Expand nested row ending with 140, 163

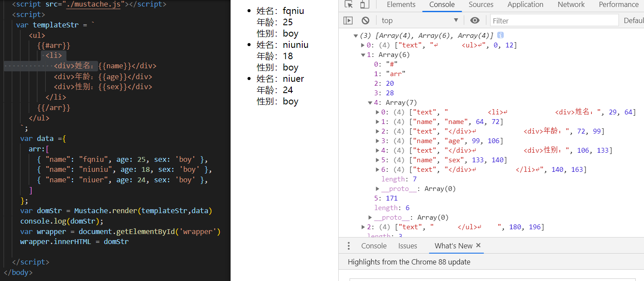tap(377, 170)
